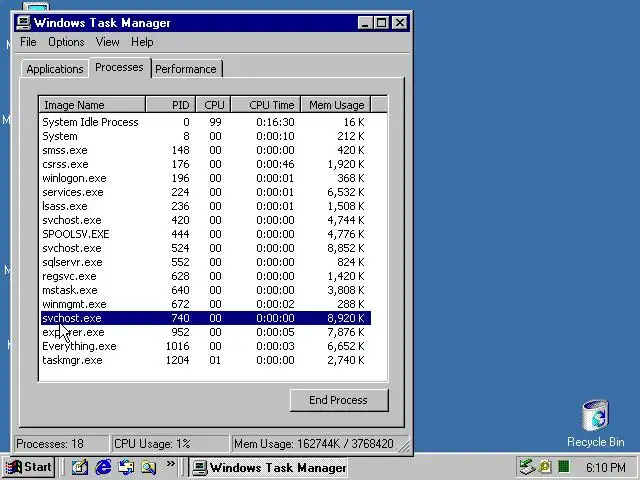Launch Internet Explorer from quick launch
Image resolution: width=640 pixels, height=480 pixels.
[x=103, y=467]
